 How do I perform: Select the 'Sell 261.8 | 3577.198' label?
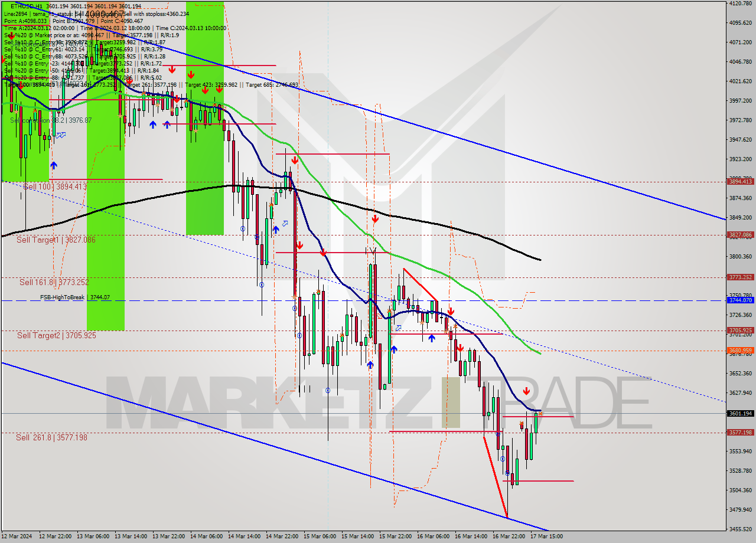[x=52, y=437]
